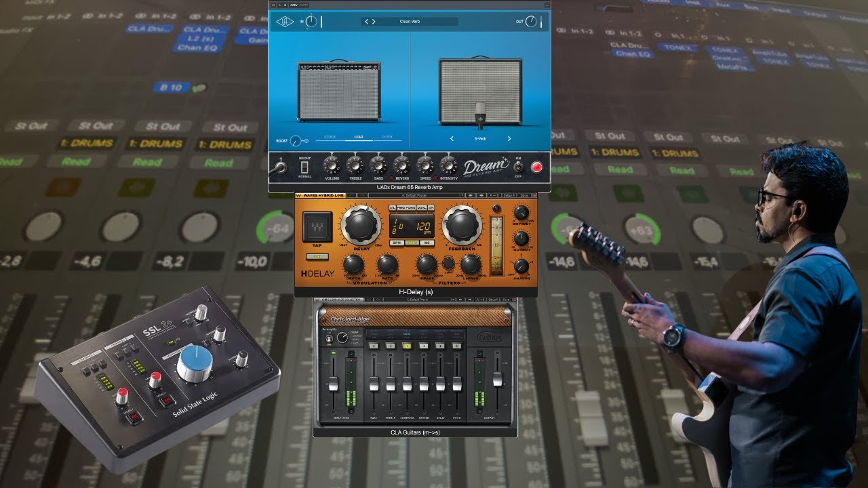The width and height of the screenshot is (868, 488).
Task: Click Save in H-Delay toolbar
Action: point(524,195)
